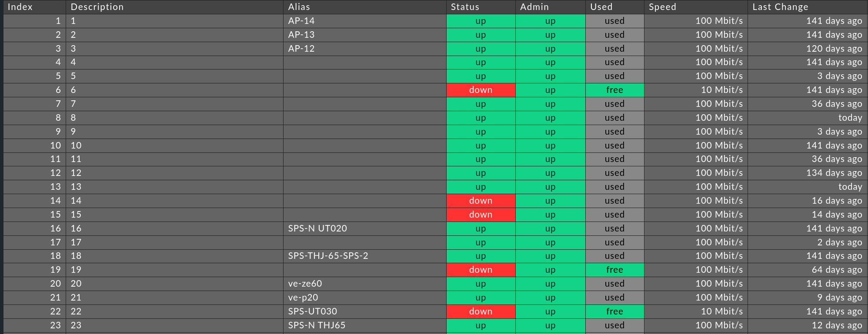Image resolution: width=868 pixels, height=334 pixels.
Task: Click the Status column header
Action: (x=465, y=7)
